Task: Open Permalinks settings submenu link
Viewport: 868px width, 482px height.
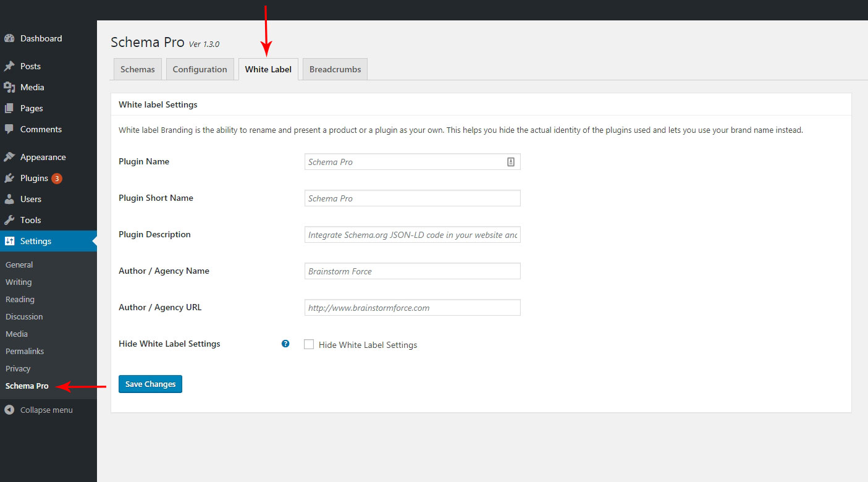Action: pyautogui.click(x=25, y=351)
